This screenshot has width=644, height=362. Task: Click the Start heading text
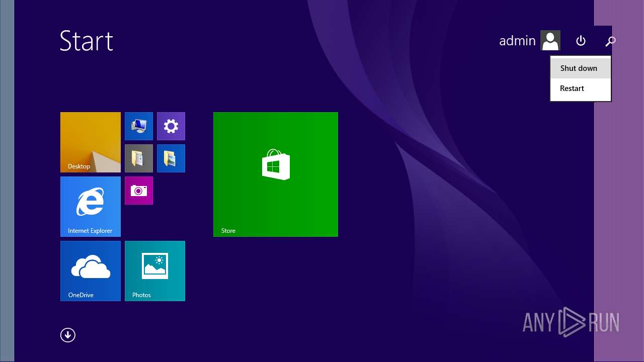tap(87, 41)
